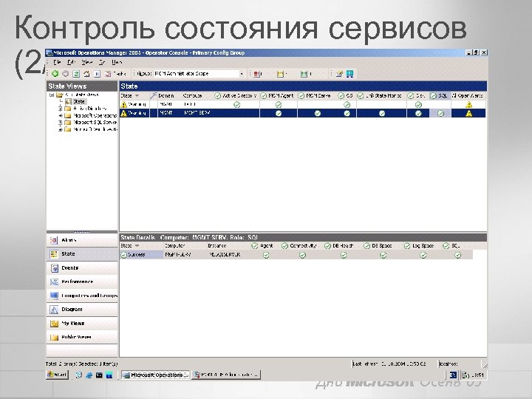The height and width of the screenshot is (399, 532).
Task: Click Active Directory check icon in first row
Action: click(x=237, y=104)
